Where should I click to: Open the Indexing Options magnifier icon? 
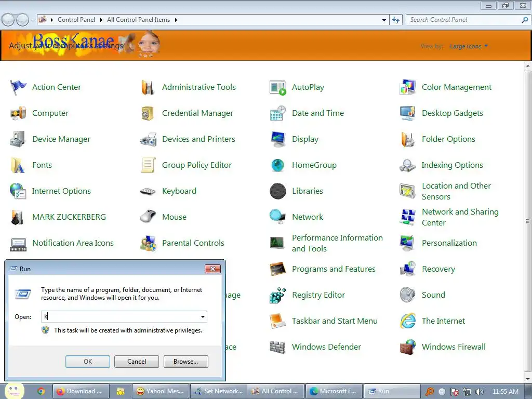[x=407, y=165]
